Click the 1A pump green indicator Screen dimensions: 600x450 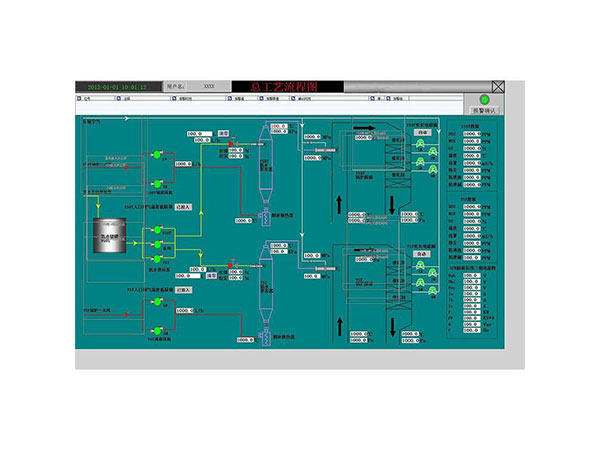[x=158, y=154]
